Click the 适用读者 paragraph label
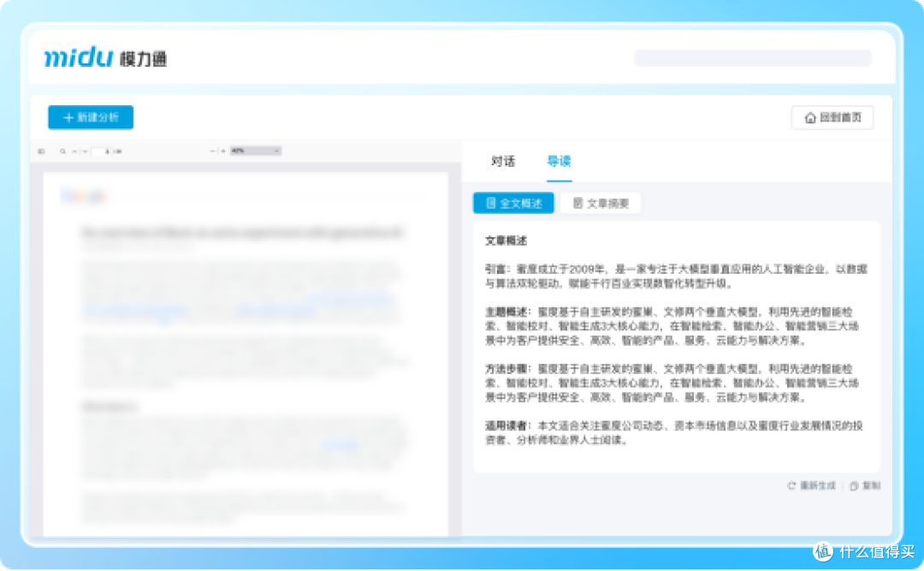The width and height of the screenshot is (924, 571). pos(508,425)
